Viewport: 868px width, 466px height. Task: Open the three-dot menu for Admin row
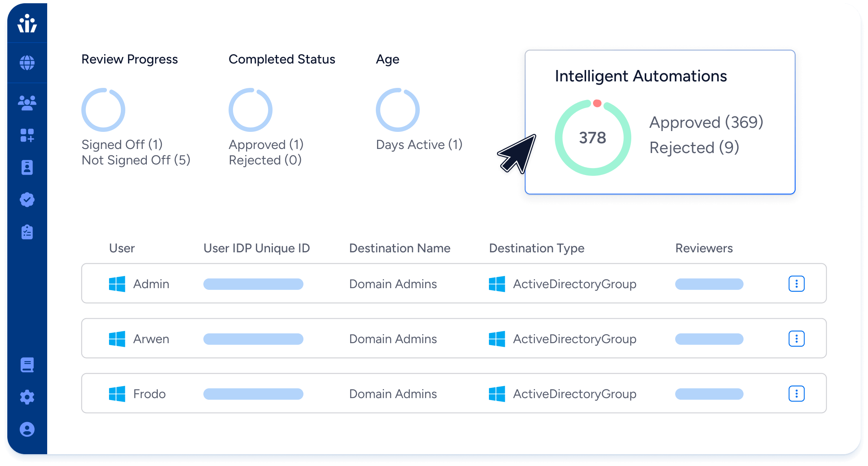796,284
